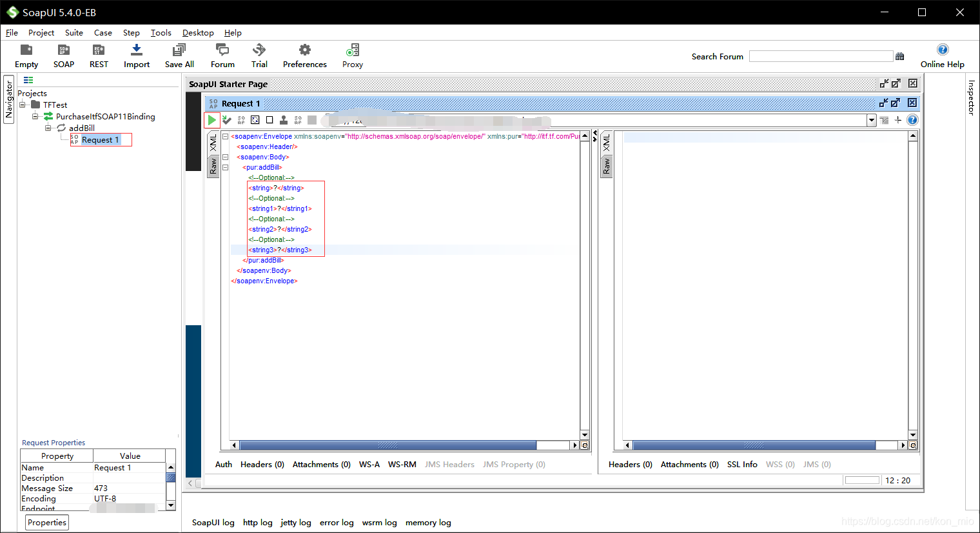Open the response SSL Info tab

click(x=742, y=464)
